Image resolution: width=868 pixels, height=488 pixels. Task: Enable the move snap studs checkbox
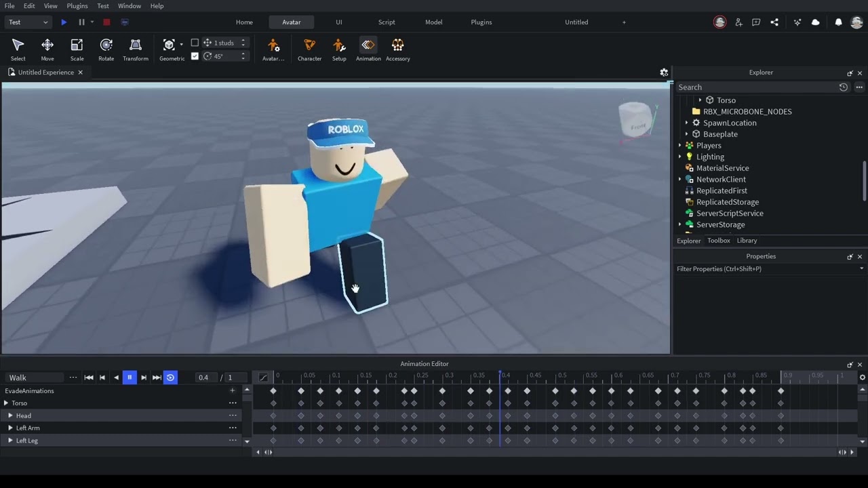point(195,43)
